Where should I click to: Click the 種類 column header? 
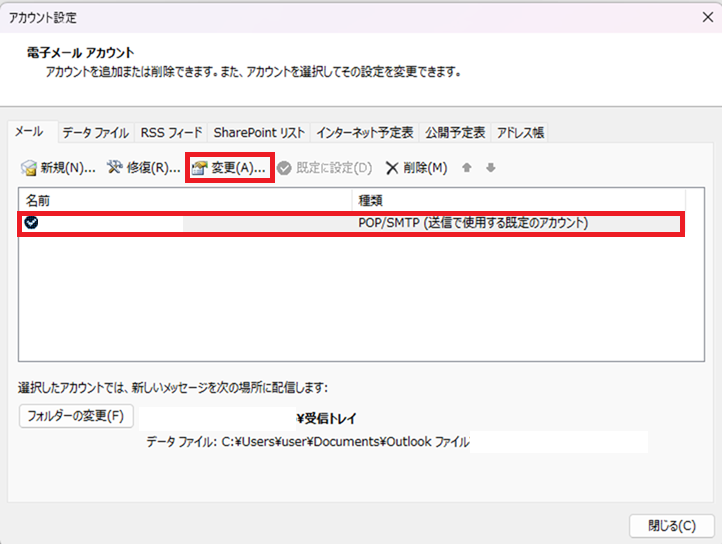click(x=518, y=200)
